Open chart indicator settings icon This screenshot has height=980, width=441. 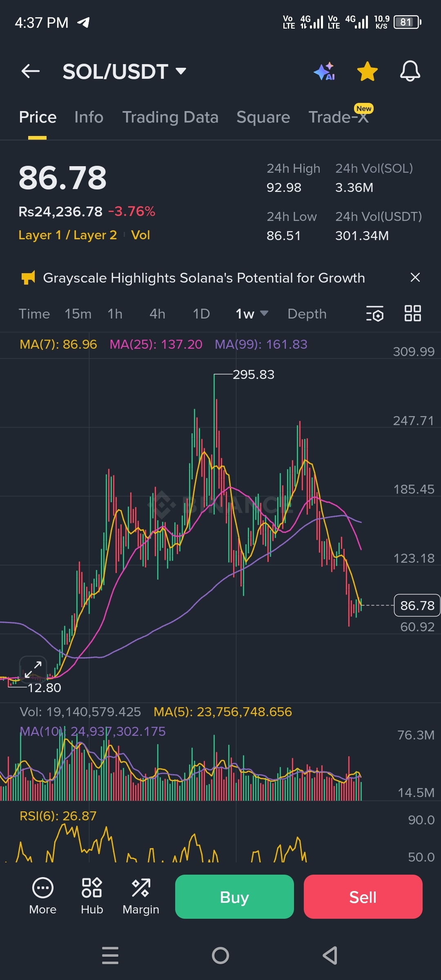click(x=375, y=314)
